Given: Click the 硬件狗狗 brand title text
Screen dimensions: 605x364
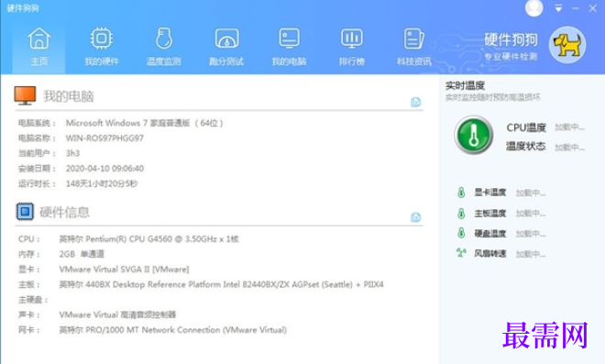Looking at the screenshot, I should 511,39.
